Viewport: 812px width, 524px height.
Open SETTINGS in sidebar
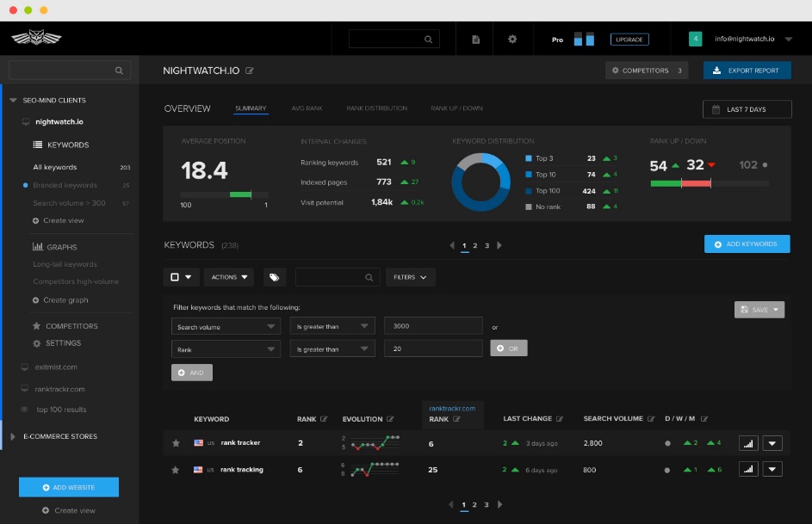[x=57, y=343]
